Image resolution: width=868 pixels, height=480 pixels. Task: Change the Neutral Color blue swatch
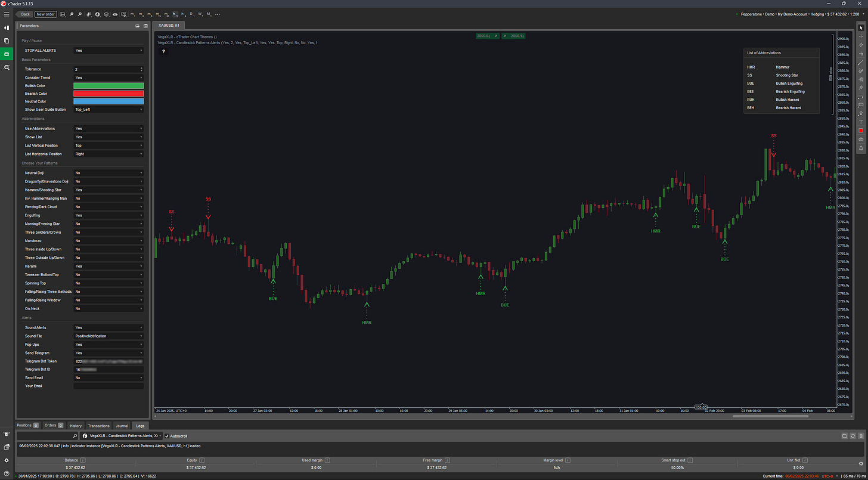click(x=108, y=101)
